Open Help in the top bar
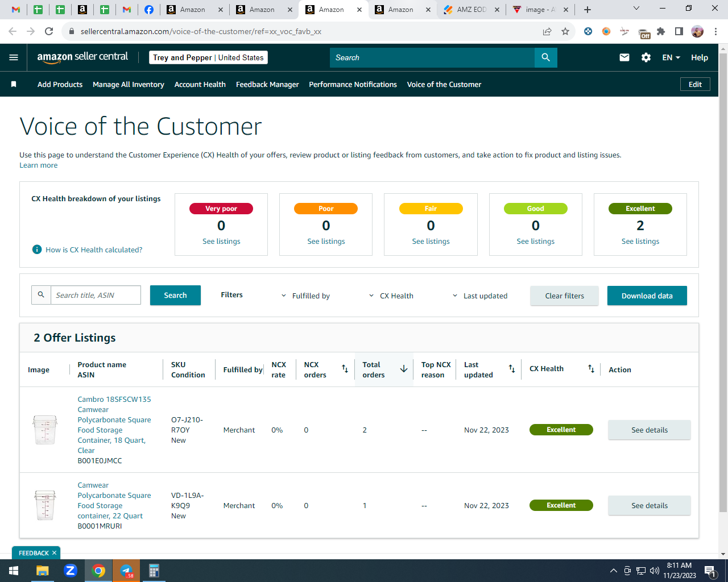The height and width of the screenshot is (582, 728). click(x=700, y=57)
